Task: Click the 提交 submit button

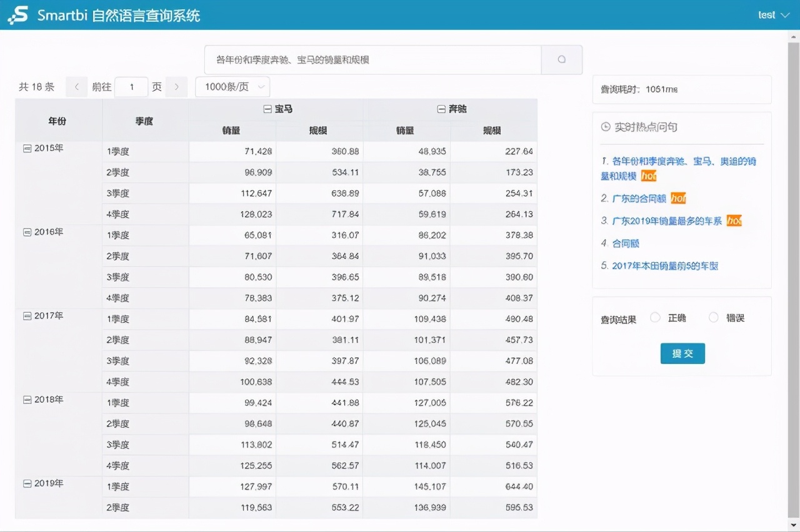Action: 682,353
